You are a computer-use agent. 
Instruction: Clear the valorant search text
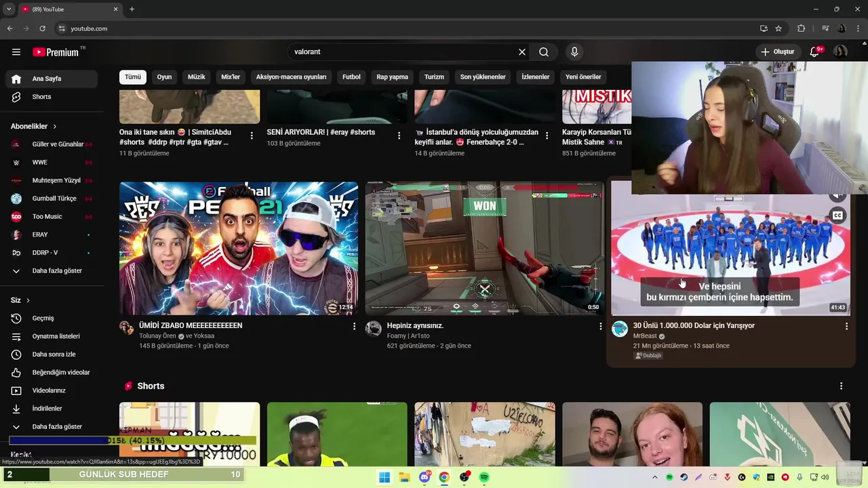pyautogui.click(x=522, y=52)
